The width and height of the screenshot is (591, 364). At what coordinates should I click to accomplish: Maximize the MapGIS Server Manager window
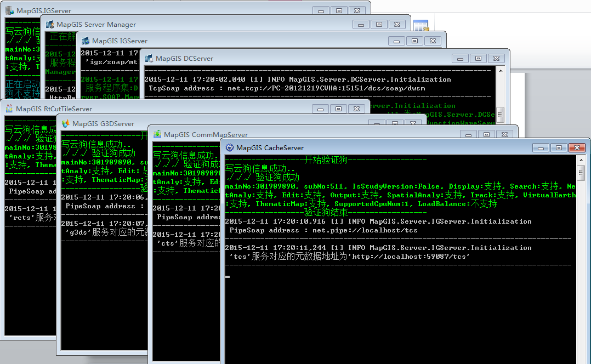tap(379, 25)
